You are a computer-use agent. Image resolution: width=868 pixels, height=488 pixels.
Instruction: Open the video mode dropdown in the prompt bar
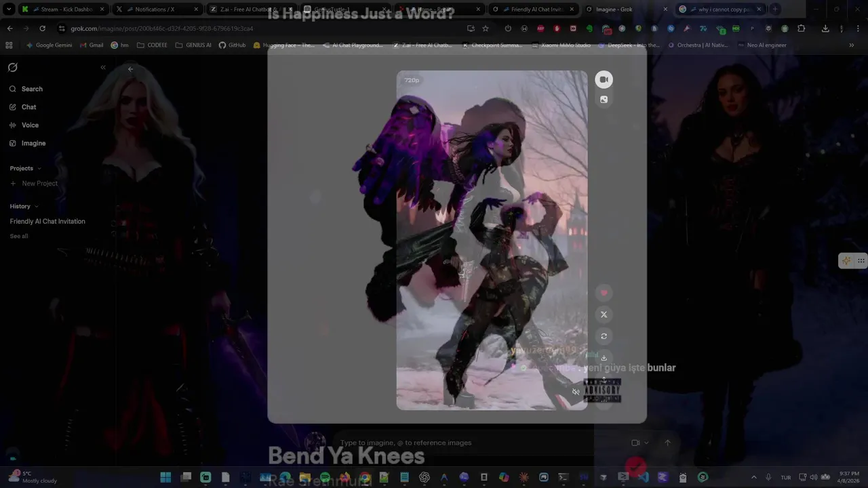640,443
